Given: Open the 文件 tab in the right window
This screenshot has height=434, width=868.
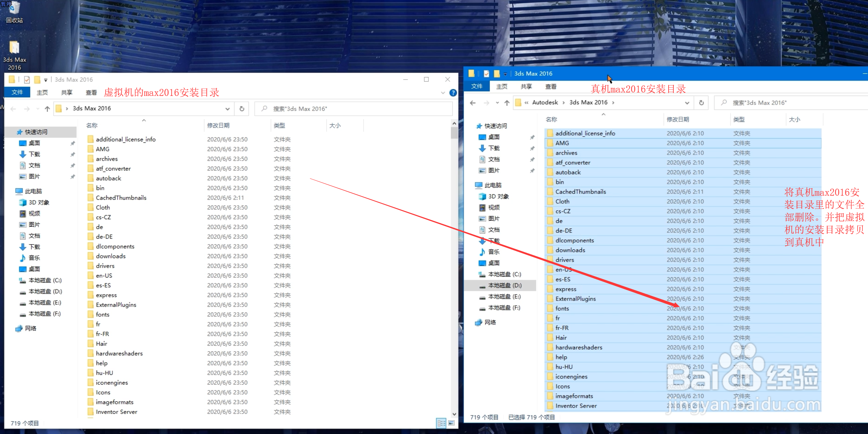Looking at the screenshot, I should (x=477, y=87).
